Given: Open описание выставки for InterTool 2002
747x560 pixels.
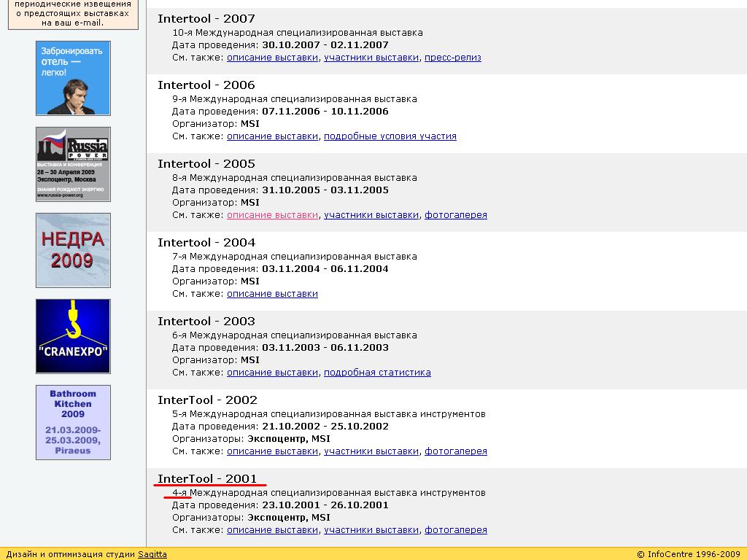Looking at the screenshot, I should coord(273,451).
